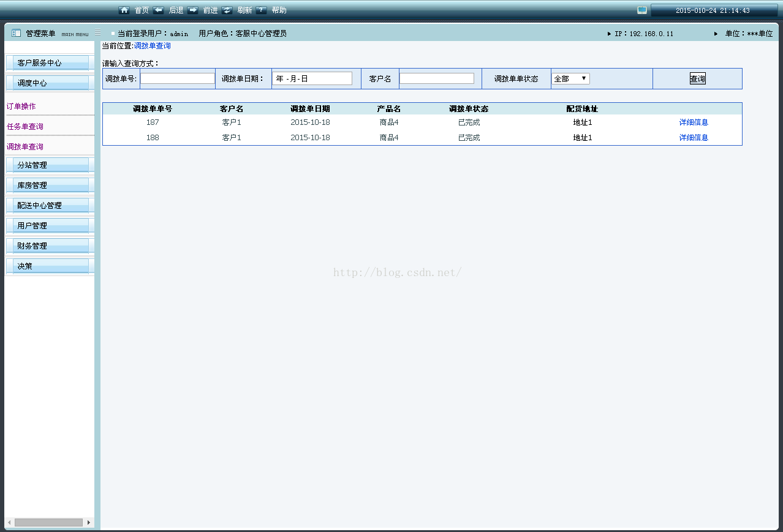Open the 调拨单状态 dropdown showing 全部
The height and width of the screenshot is (532, 783).
570,78
